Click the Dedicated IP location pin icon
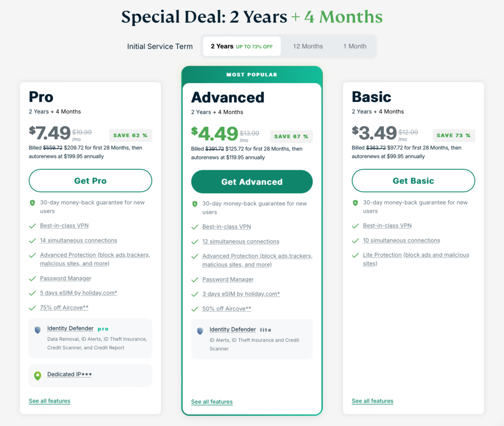Viewport: 504px width, 426px height. click(37, 375)
